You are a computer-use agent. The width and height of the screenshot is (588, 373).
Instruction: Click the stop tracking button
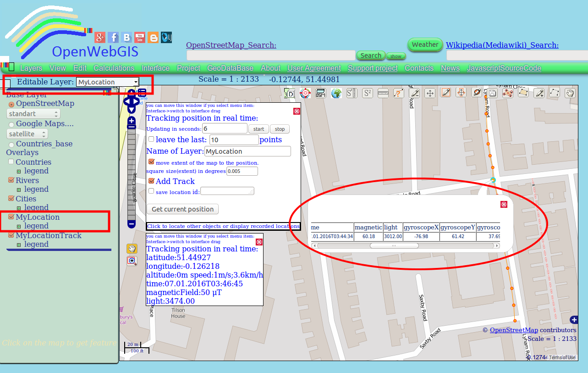[280, 129]
